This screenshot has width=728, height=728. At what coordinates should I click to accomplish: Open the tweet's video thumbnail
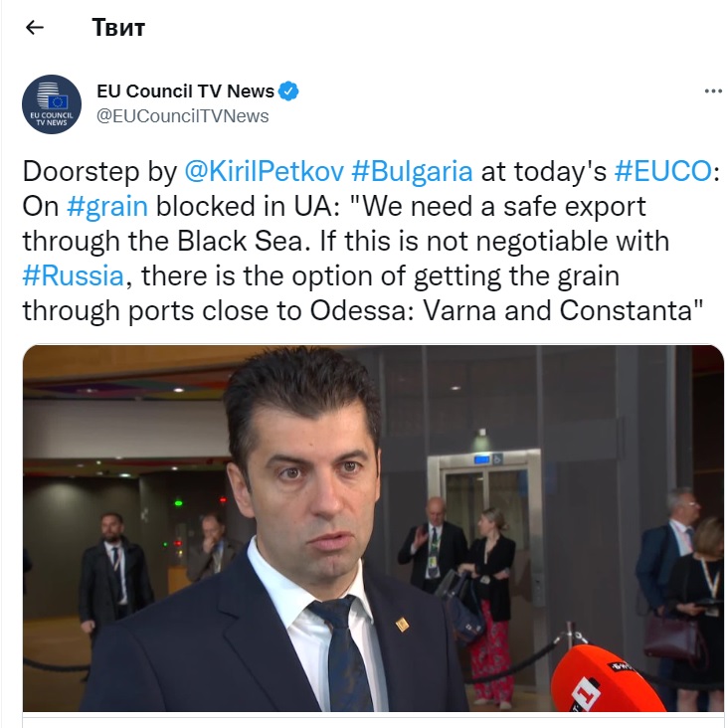[x=373, y=528]
